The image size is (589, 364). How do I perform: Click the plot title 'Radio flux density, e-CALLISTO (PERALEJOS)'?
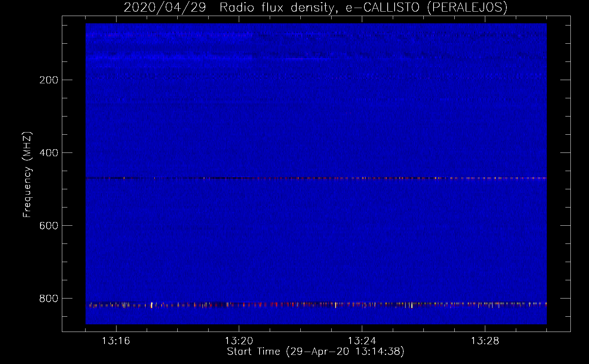[363, 7]
